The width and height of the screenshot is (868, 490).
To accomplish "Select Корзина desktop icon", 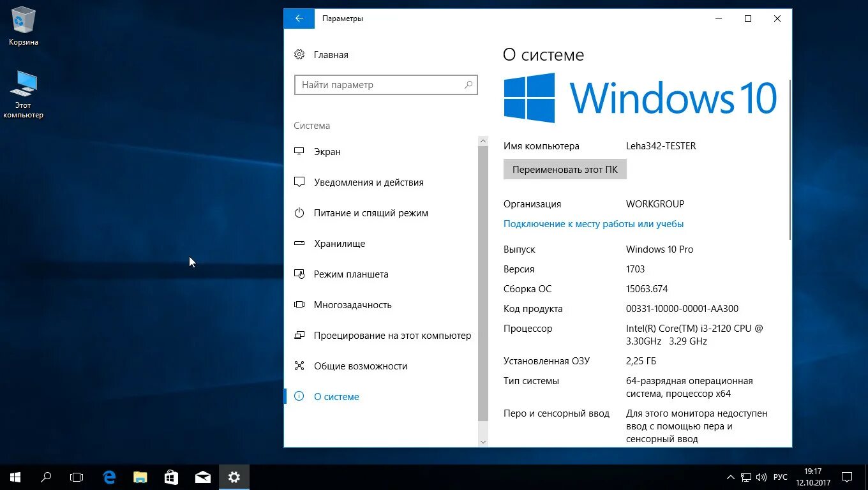I will (x=24, y=27).
